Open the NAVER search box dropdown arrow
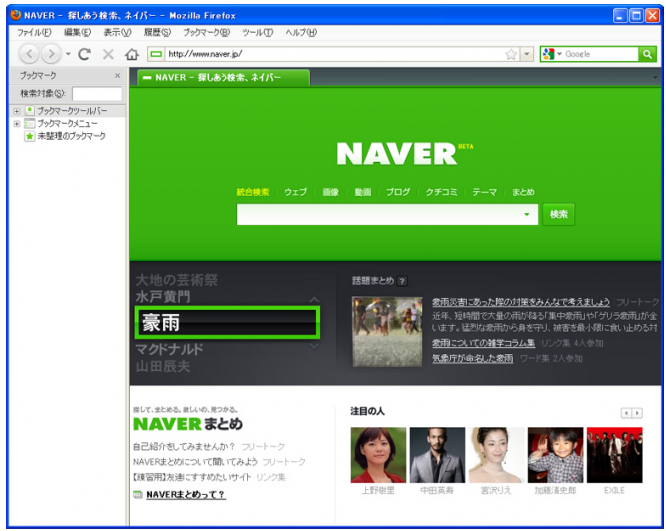This screenshot has width=666, height=531. (527, 215)
